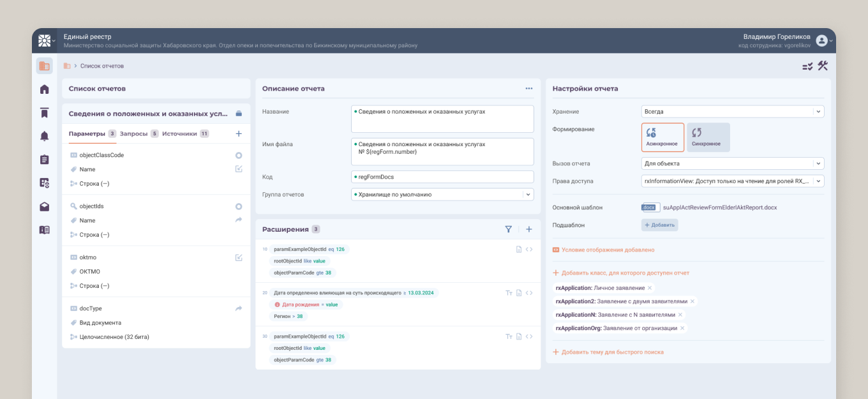This screenshot has height=399, width=868.
Task: Click the filter icon in Расширения panel
Action: pyautogui.click(x=509, y=229)
